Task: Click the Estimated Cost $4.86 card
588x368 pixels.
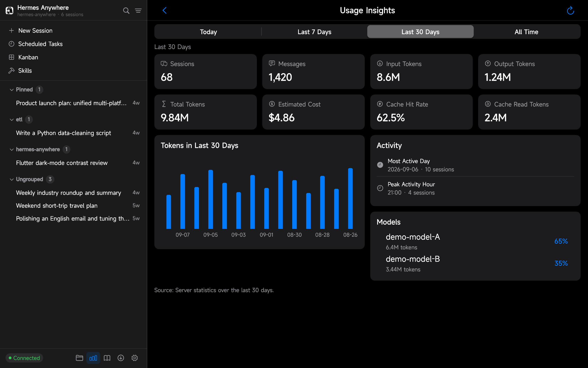Action: pos(314,112)
